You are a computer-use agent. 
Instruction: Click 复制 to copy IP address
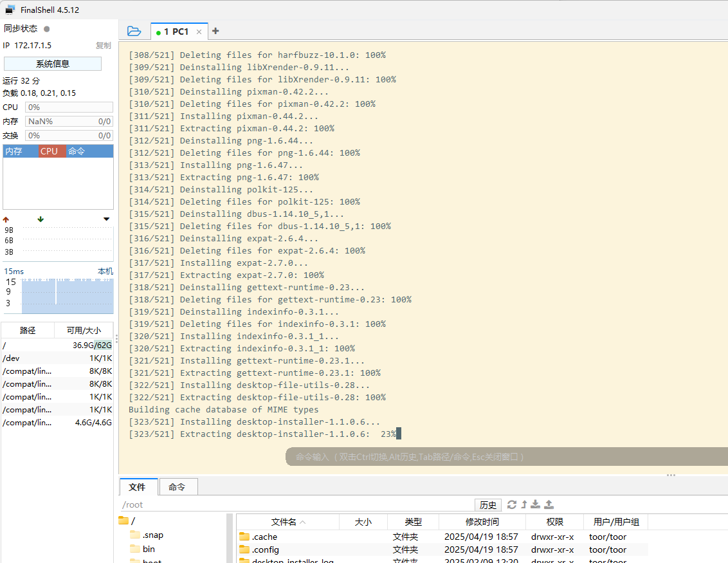point(103,46)
